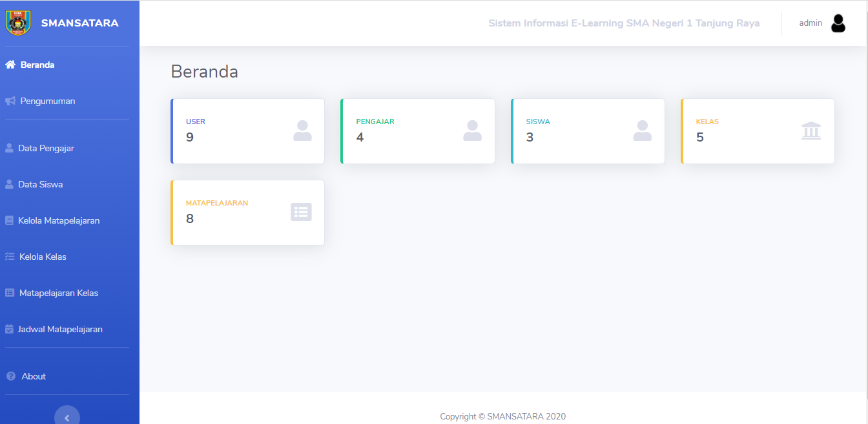Click the person icon on User card
Viewport: 868px width, 424px height.
[302, 131]
